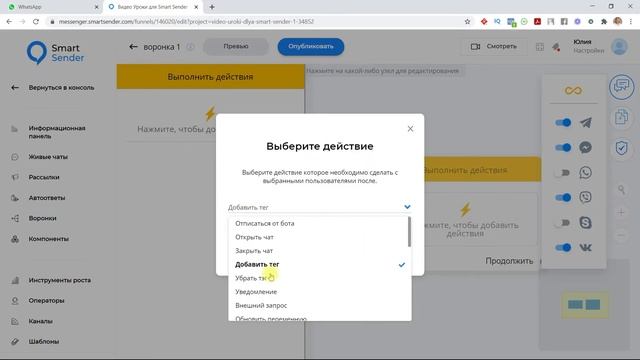The image size is (640, 360).
Task: Open the Chrome three-dot menu
Action: [x=631, y=22]
